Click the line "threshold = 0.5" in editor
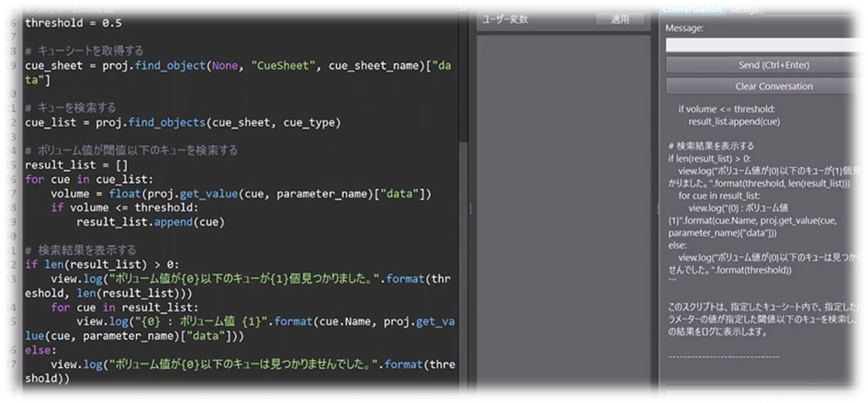Screen dimensions: 868x403 coord(73,23)
